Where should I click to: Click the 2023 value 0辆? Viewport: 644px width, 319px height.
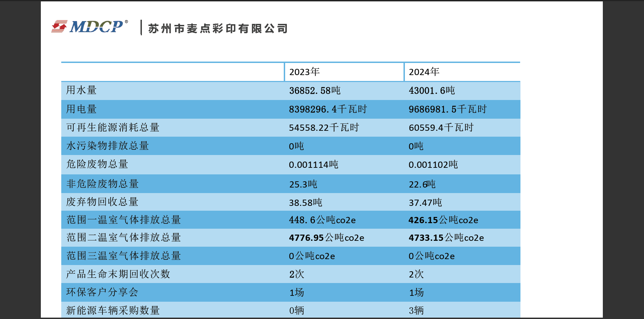pos(297,310)
